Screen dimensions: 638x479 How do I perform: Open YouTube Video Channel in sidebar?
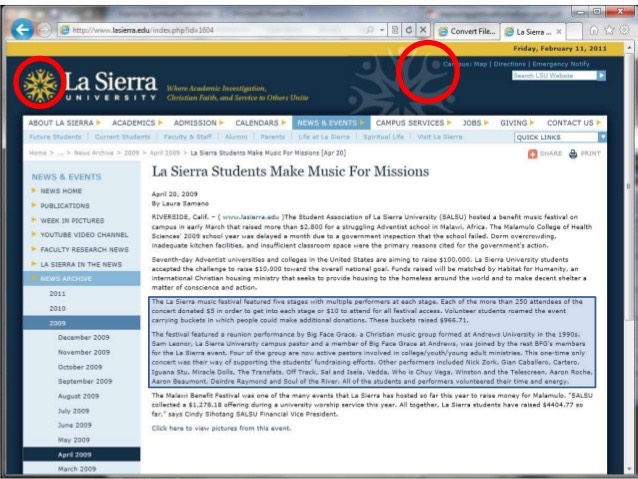(x=84, y=235)
